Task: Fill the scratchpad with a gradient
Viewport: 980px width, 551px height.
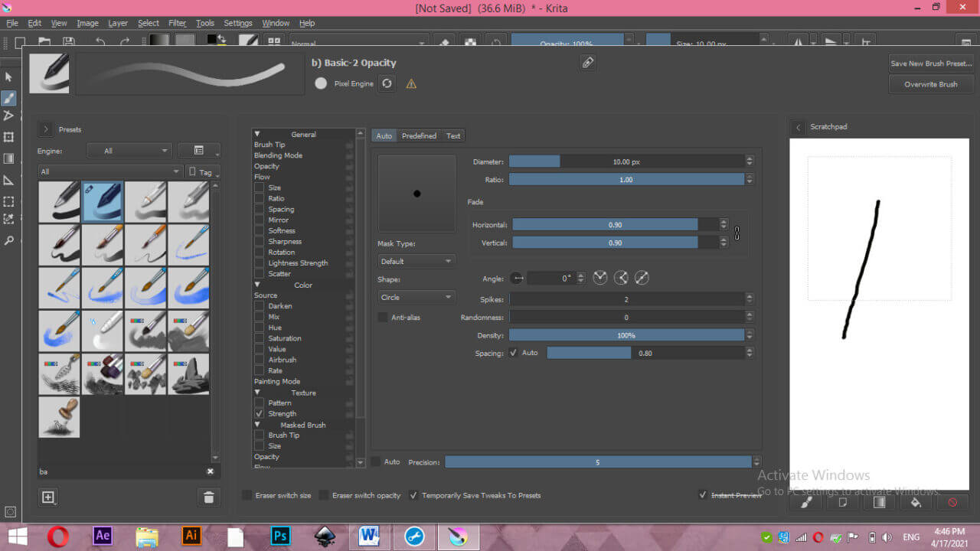Action: coord(879,502)
